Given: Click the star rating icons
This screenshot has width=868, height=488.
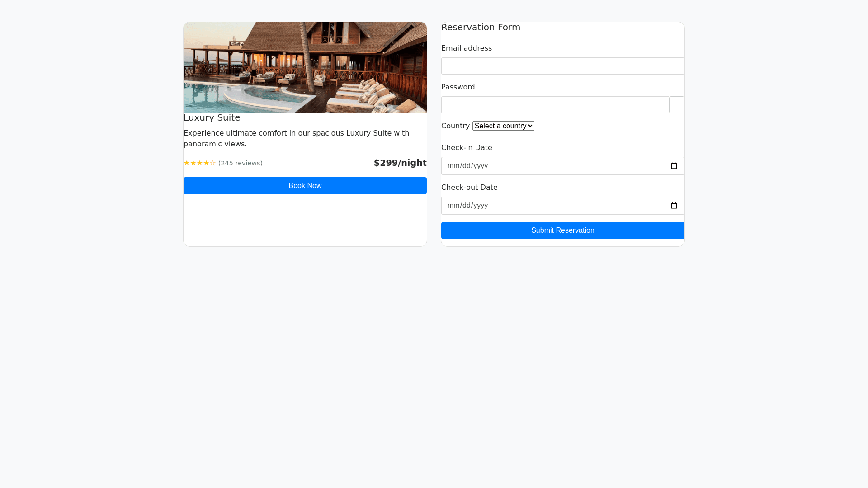Looking at the screenshot, I should (199, 163).
